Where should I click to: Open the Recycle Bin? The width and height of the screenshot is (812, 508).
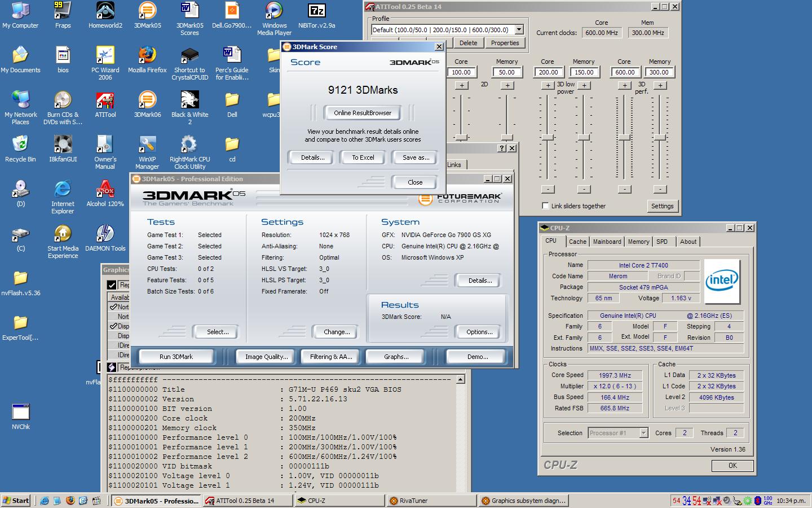(x=20, y=148)
